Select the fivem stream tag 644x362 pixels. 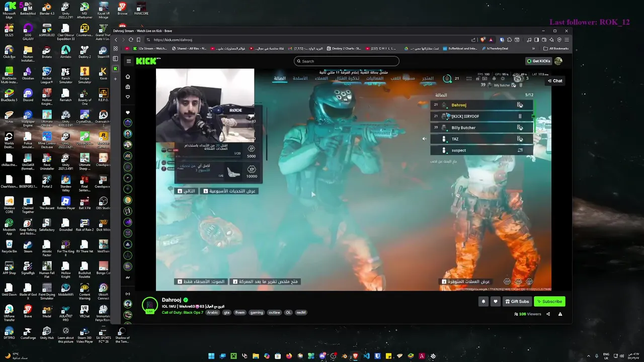pyautogui.click(x=240, y=312)
